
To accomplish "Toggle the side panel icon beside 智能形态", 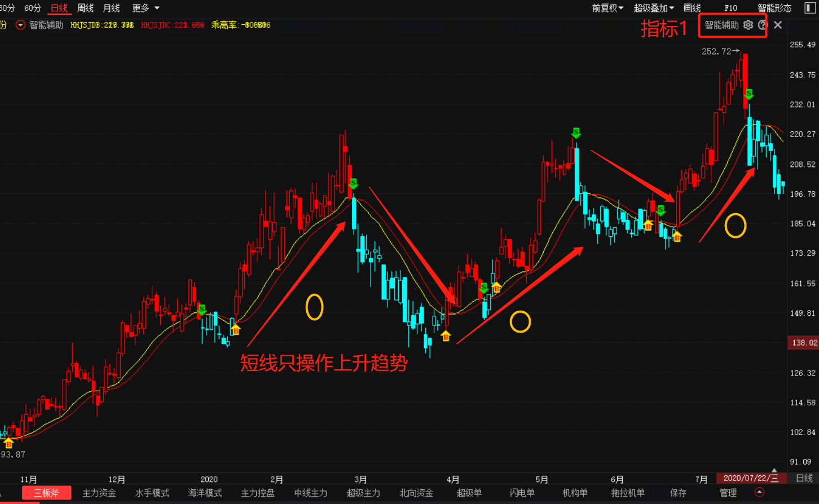I will pos(809,8).
